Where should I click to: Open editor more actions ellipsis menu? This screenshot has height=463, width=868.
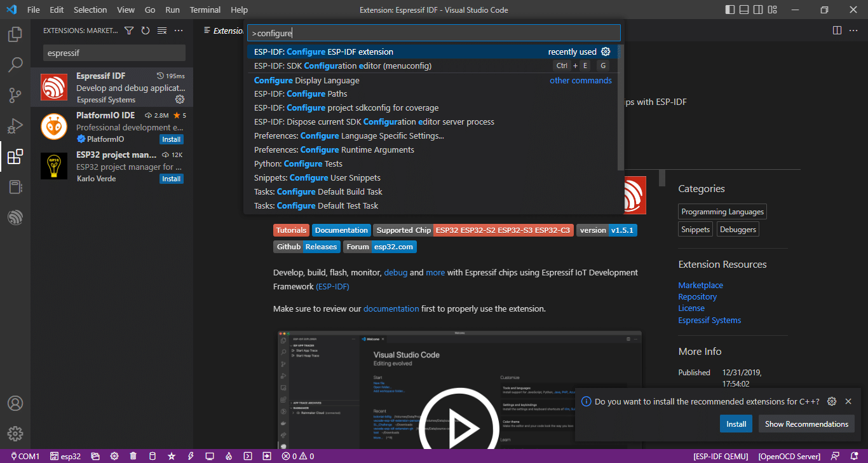853,31
